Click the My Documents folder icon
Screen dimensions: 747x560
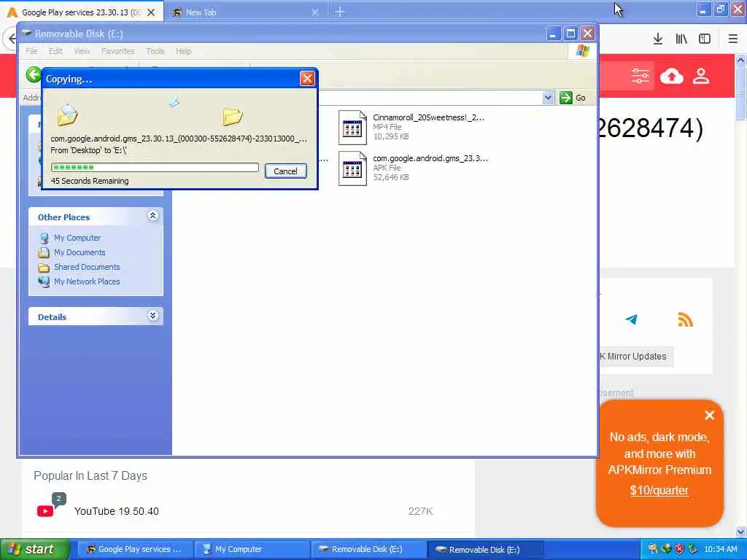coord(44,253)
